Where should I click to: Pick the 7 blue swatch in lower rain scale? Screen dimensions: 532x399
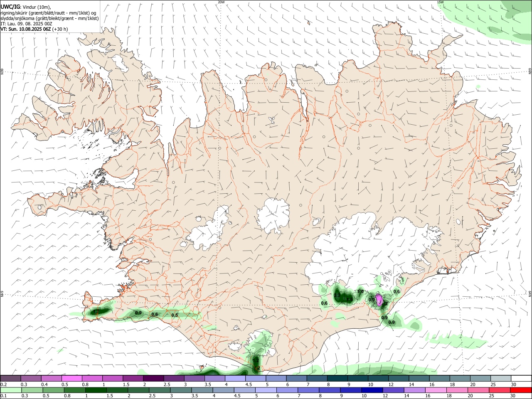coord(308,390)
